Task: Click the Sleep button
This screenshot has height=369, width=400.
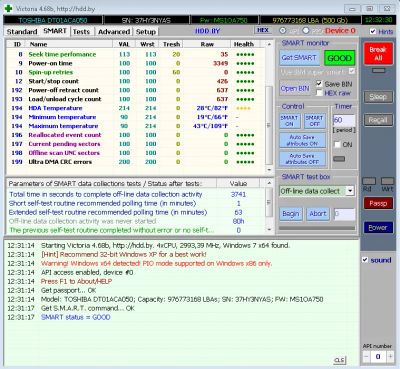Action: (378, 97)
